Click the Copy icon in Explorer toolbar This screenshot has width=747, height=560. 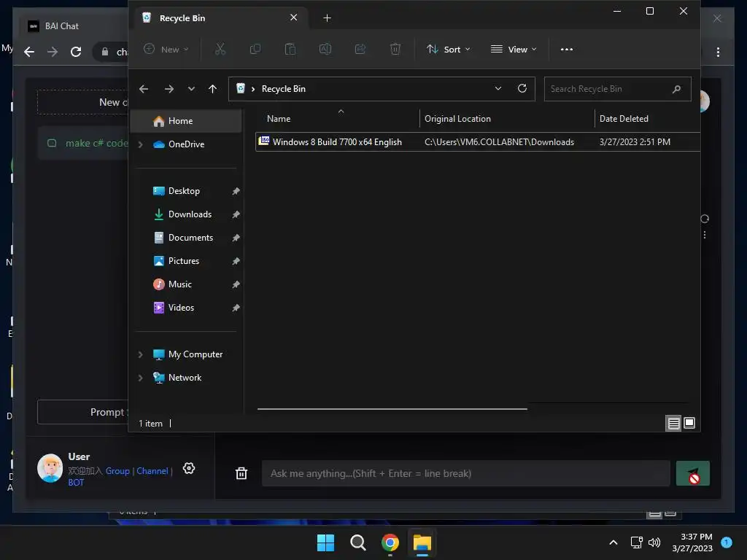255,49
